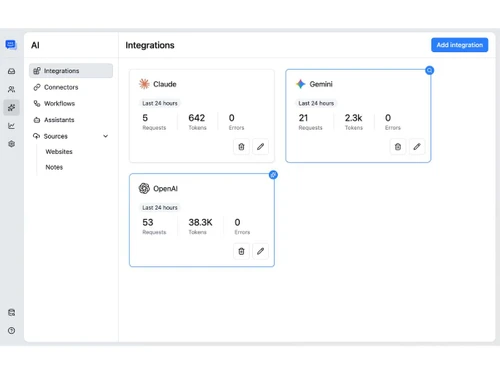The height and width of the screenshot is (375, 500).
Task: Click the 53 Requests value on OpenAI card
Action: 148,222
